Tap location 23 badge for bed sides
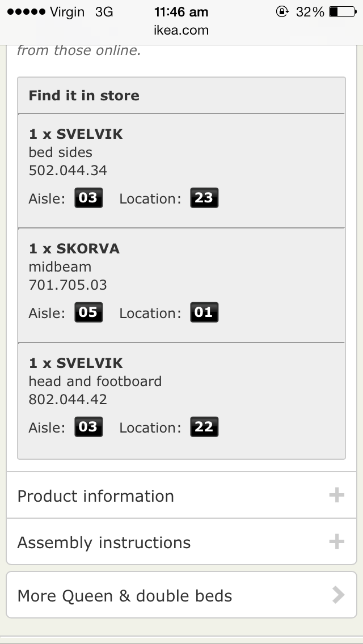This screenshot has width=363, height=644. pos(204,198)
